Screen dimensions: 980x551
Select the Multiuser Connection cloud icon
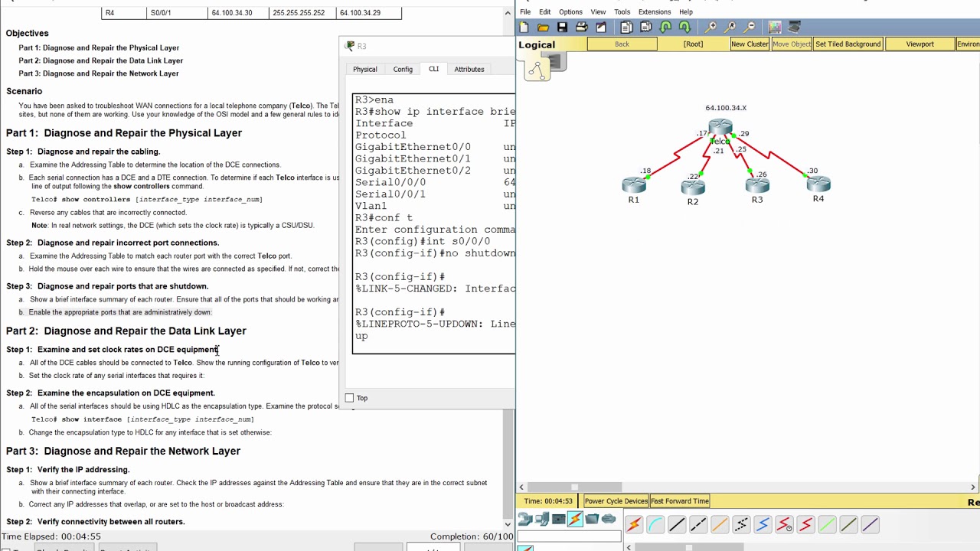(x=609, y=520)
